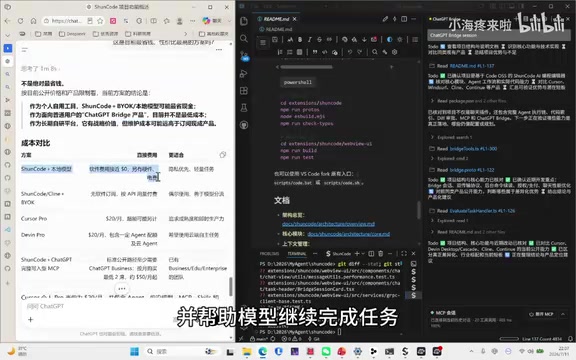Switch to the PROBLEMS tab
576x360 pixels.
(269, 253)
